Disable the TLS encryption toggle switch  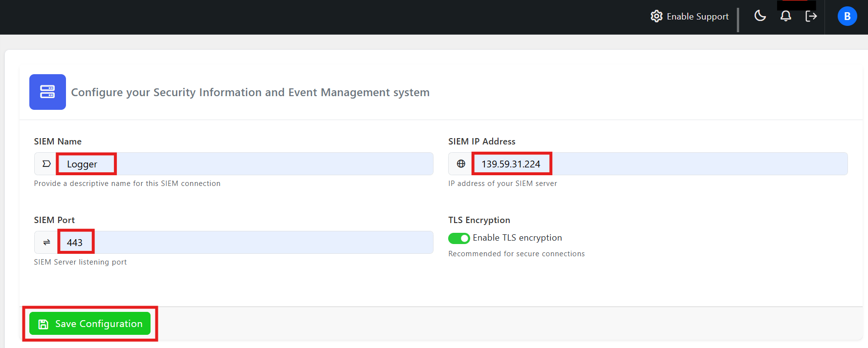pos(459,238)
